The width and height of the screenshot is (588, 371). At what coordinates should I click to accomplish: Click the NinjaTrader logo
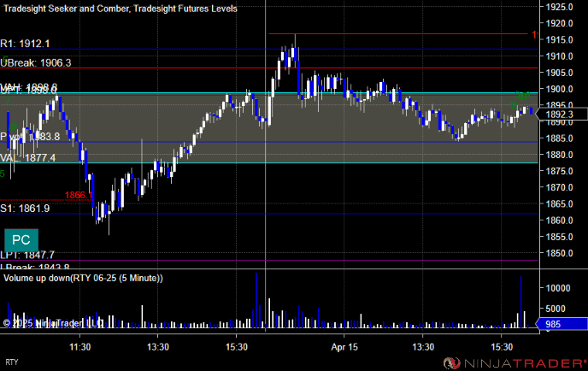[514, 363]
